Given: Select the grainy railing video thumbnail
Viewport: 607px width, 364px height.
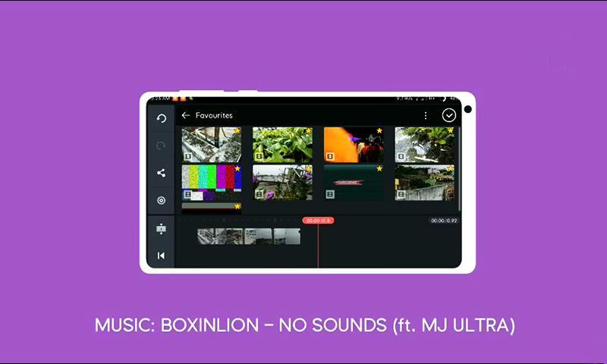Looking at the screenshot, I should click(212, 145).
